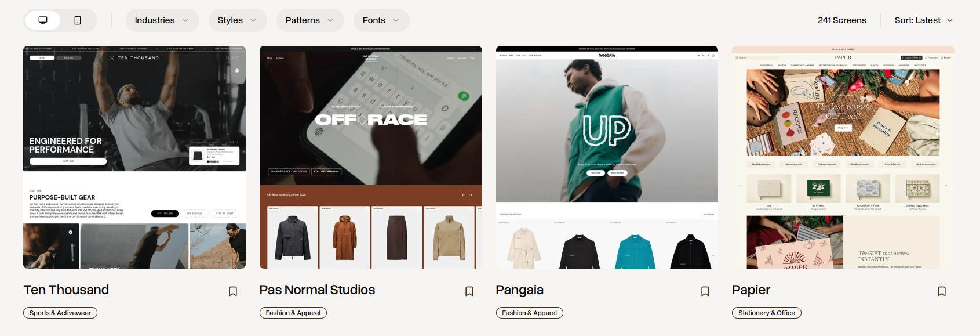Image resolution: width=980 pixels, height=336 pixels.
Task: Select the Sports & Activewear tag
Action: tap(60, 313)
